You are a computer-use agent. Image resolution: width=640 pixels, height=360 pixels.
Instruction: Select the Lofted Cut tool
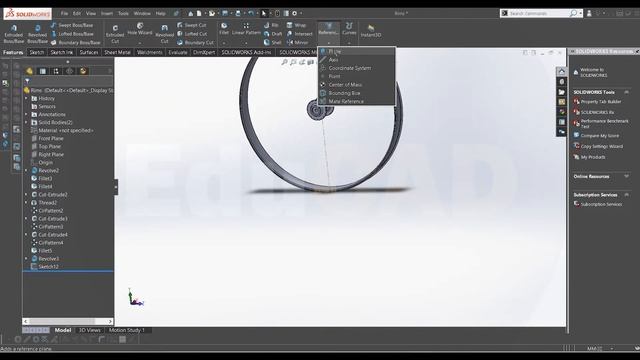pos(192,34)
